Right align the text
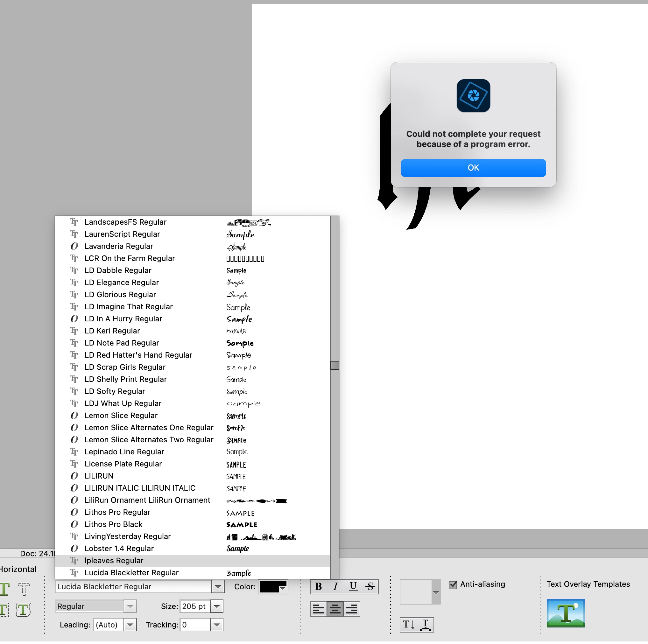Image resolution: width=648 pixels, height=644 pixels. [x=351, y=609]
